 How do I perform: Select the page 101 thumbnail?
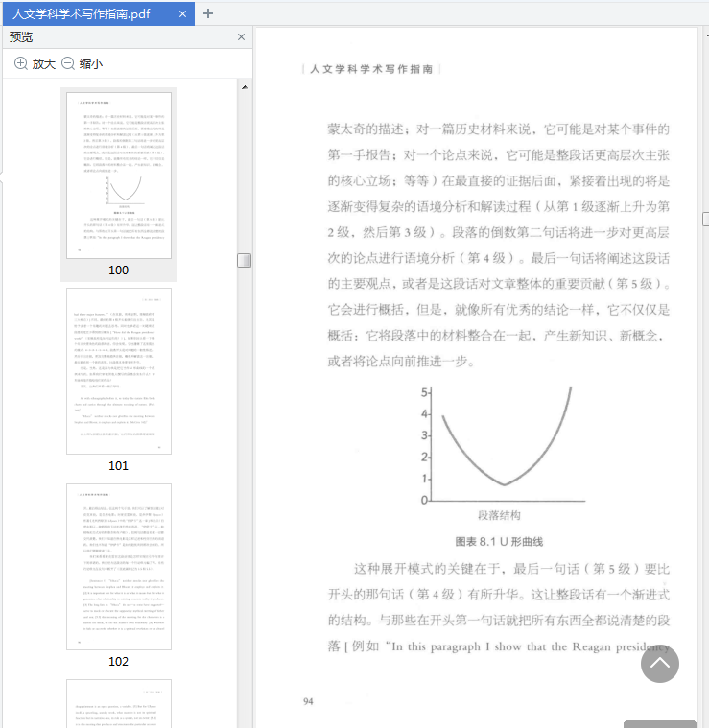click(119, 371)
